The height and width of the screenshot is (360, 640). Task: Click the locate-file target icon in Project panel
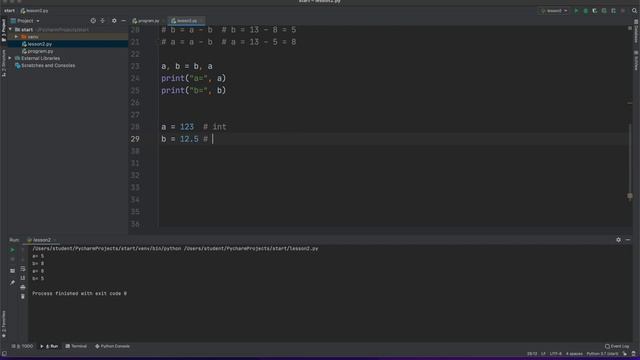93,21
